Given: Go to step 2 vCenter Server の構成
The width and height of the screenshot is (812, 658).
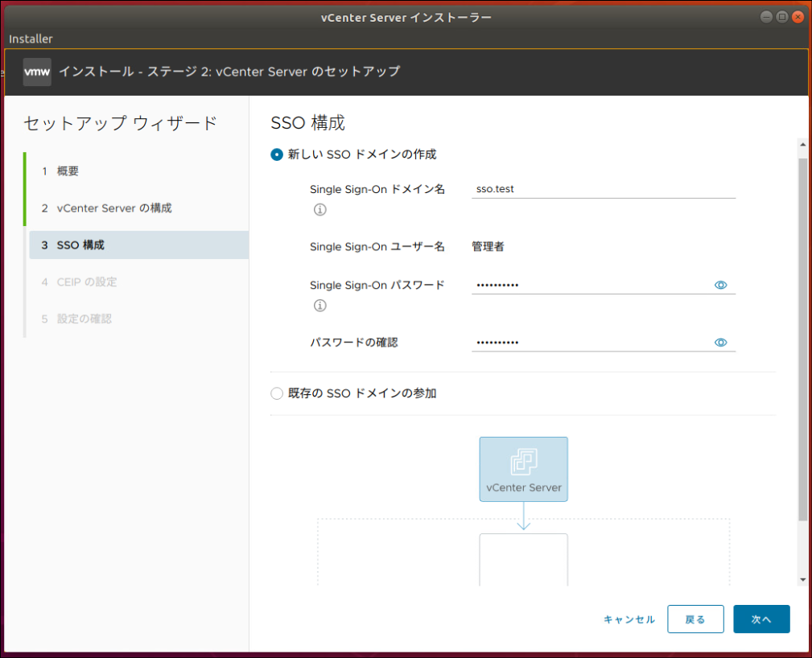Looking at the screenshot, I should tap(138, 208).
